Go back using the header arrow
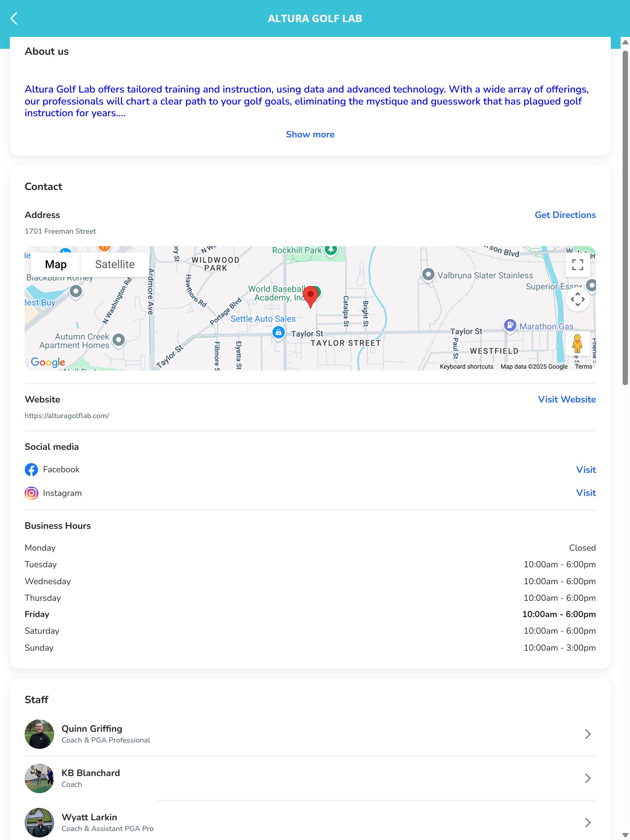 point(14,18)
